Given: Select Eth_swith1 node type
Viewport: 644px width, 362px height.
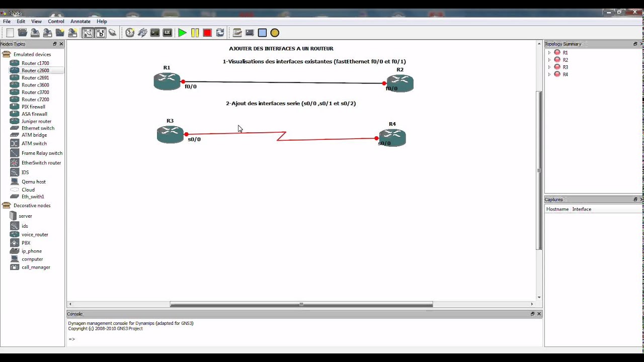Looking at the screenshot, I should [33, 197].
